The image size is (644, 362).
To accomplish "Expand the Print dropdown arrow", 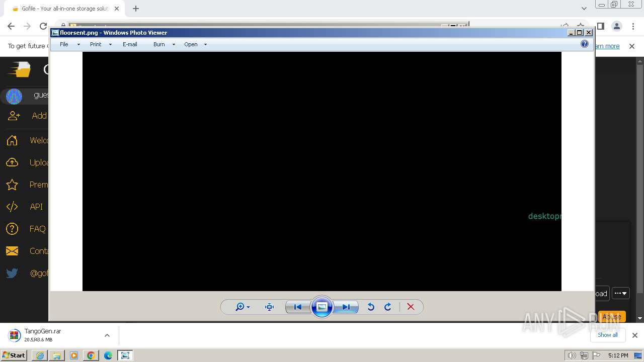I will pyautogui.click(x=110, y=44).
